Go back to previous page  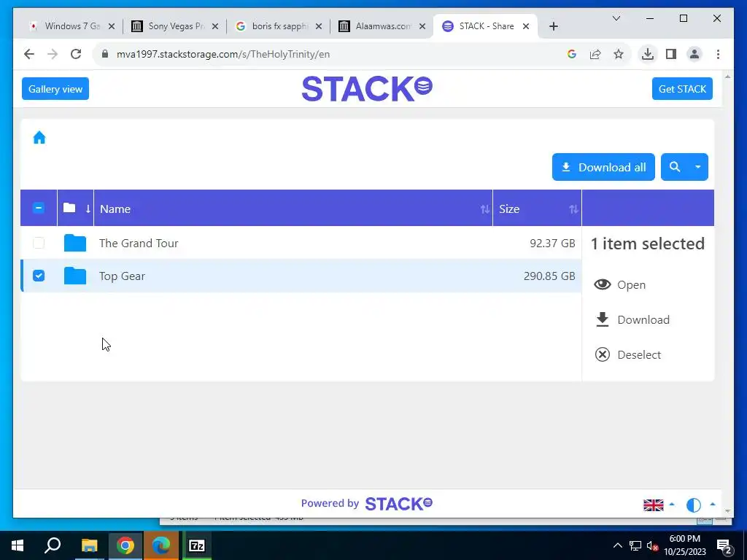click(x=29, y=54)
